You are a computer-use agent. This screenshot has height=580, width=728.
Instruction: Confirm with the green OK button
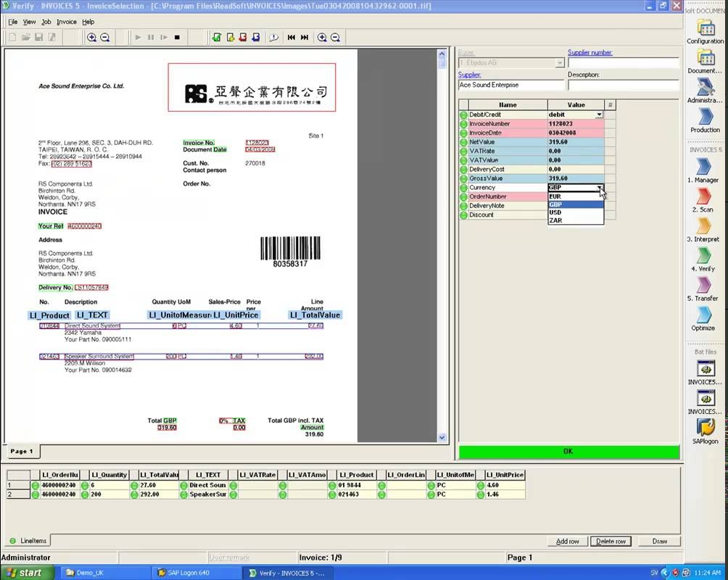pyautogui.click(x=568, y=452)
